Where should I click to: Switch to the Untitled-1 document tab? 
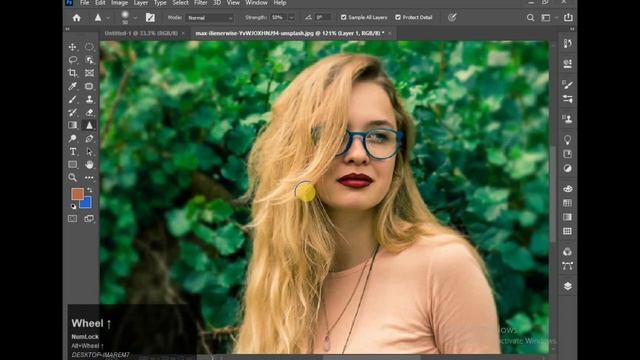(141, 33)
